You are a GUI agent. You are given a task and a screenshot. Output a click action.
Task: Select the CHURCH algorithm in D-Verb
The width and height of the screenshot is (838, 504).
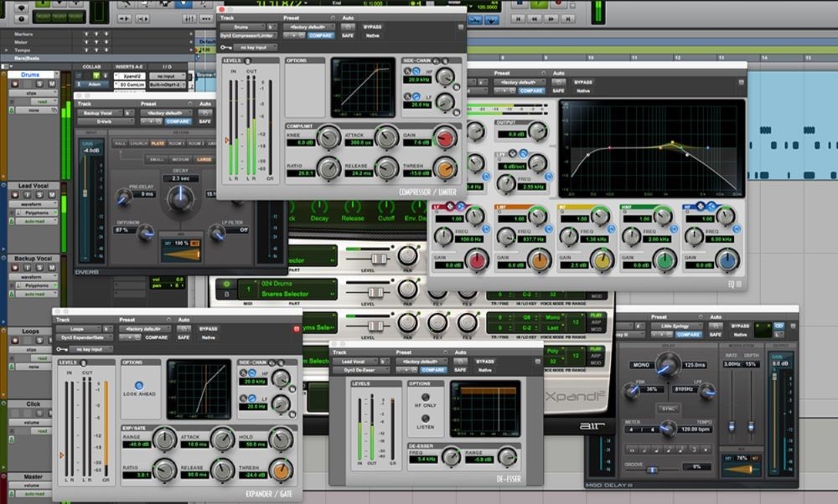(x=139, y=143)
